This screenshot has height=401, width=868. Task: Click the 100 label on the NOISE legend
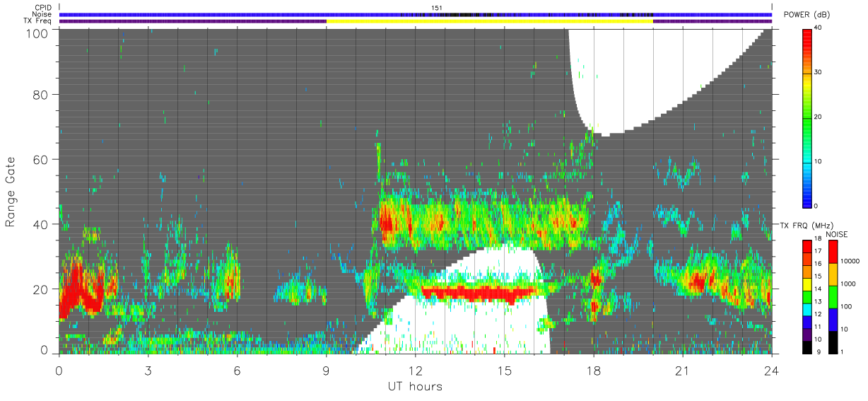pos(845,306)
